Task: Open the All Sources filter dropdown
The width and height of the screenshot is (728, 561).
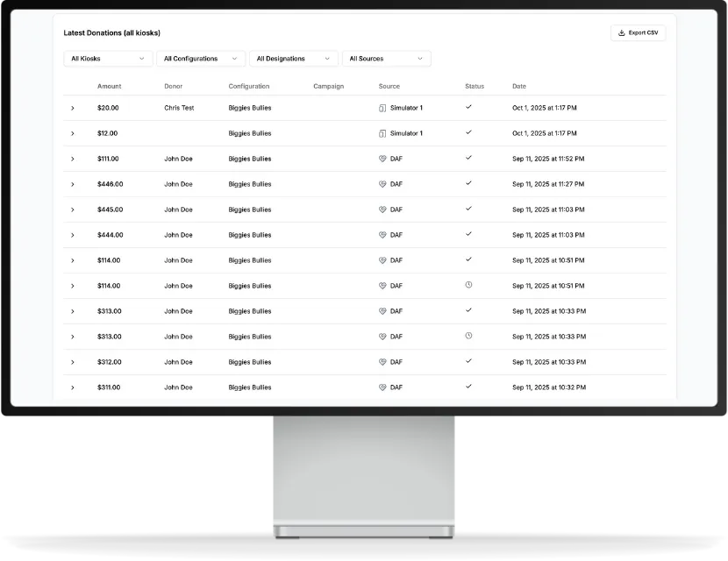Action: coord(386,59)
